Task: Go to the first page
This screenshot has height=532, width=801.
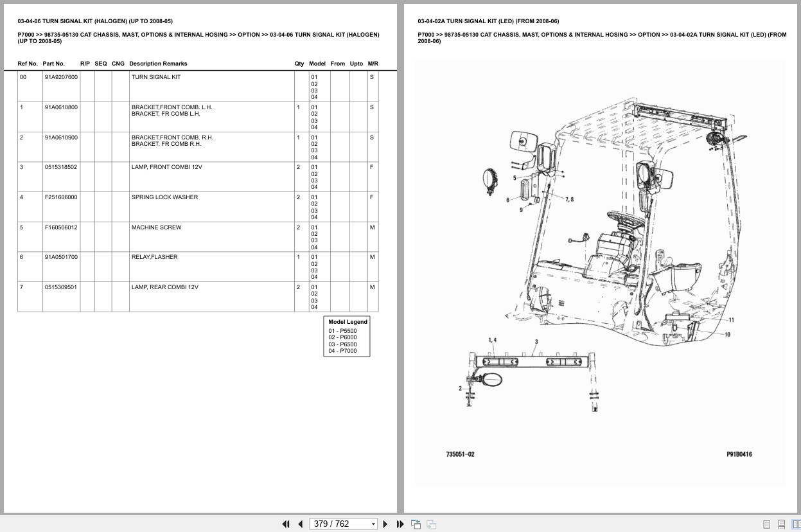Action: pos(286,524)
